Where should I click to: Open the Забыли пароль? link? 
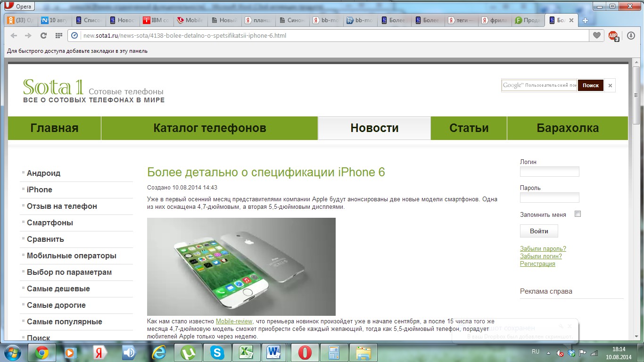(543, 248)
